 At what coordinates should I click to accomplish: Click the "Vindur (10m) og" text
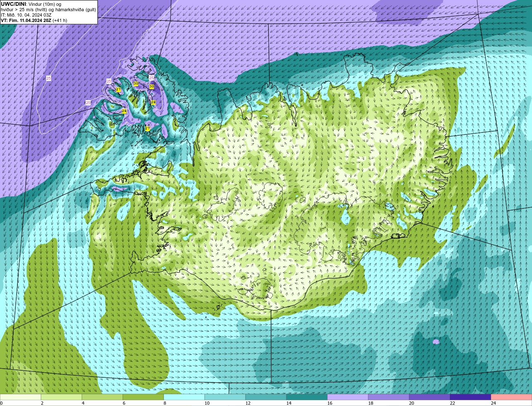(x=45, y=4)
